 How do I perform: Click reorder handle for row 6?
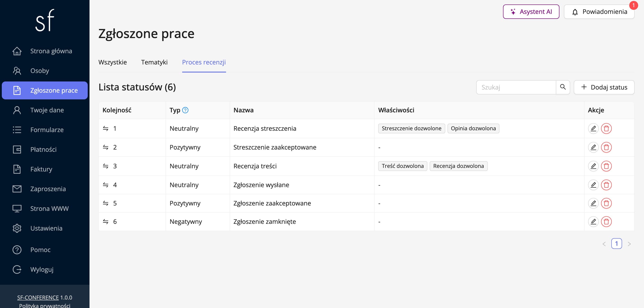(x=105, y=222)
